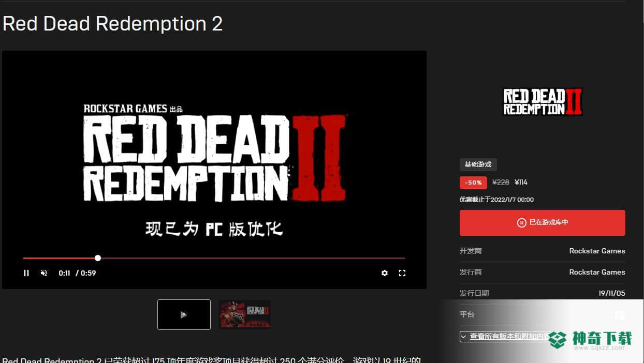The image size is (644, 363).
Task: Select the game artwork screenshot thumbnail
Action: tap(244, 314)
